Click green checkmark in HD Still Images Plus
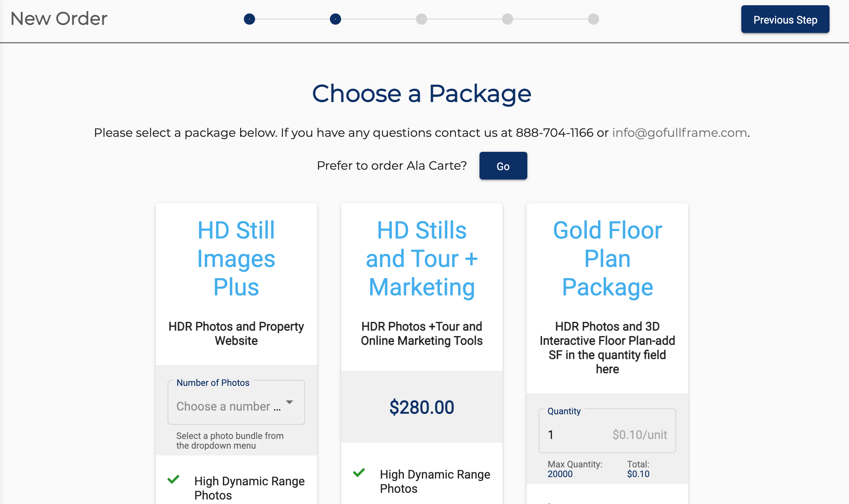849x504 pixels. click(x=173, y=479)
